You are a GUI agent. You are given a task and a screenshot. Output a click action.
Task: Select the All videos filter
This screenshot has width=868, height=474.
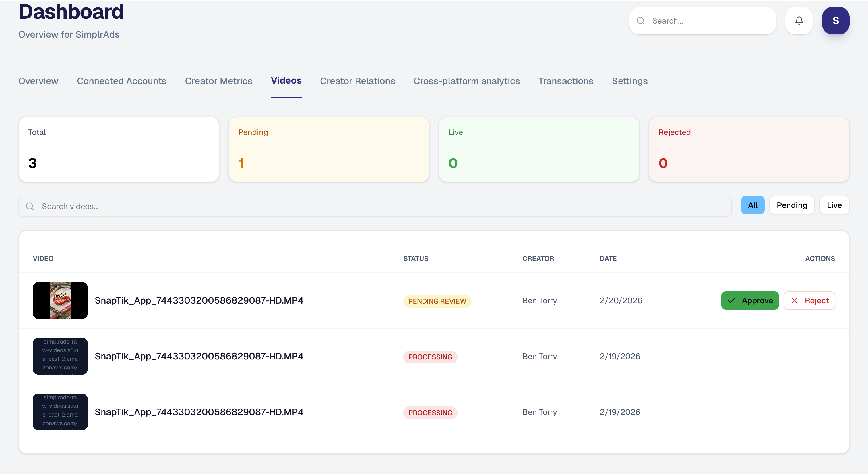[x=753, y=205]
